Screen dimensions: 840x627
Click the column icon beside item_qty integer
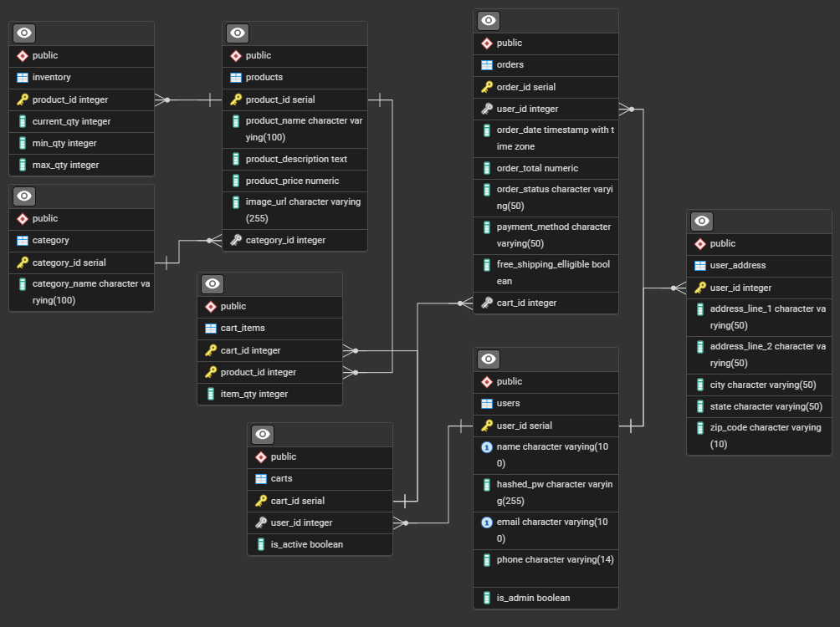pyautogui.click(x=211, y=394)
